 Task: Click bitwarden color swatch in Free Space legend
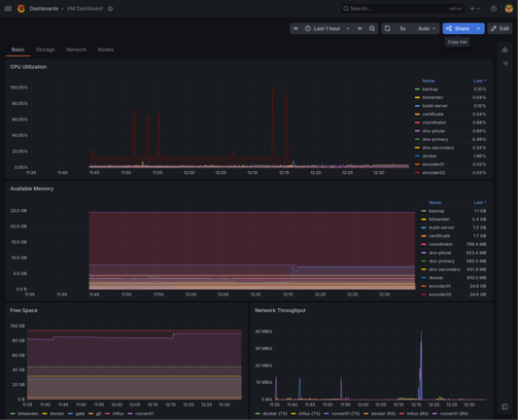point(13,414)
